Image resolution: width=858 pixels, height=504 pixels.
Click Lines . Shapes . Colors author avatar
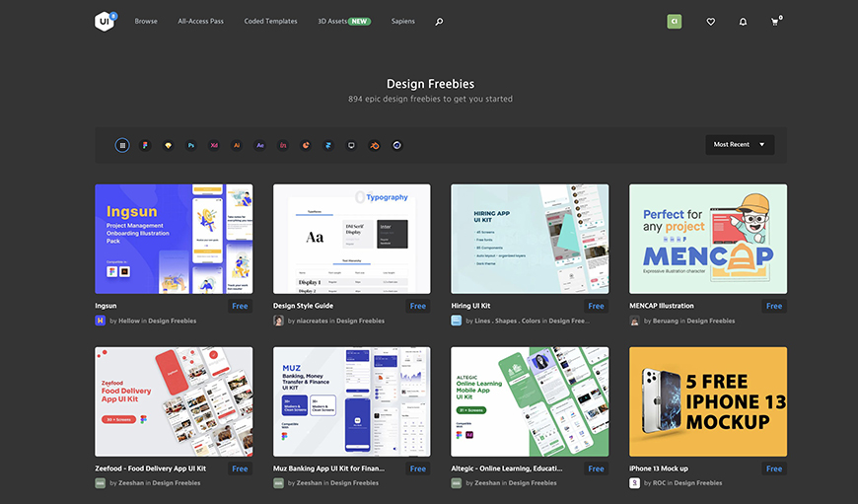[457, 321]
